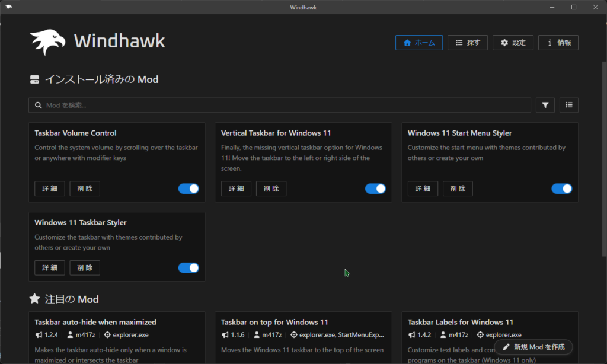Open the 設定 settings tab
This screenshot has width=607, height=364.
tap(513, 43)
